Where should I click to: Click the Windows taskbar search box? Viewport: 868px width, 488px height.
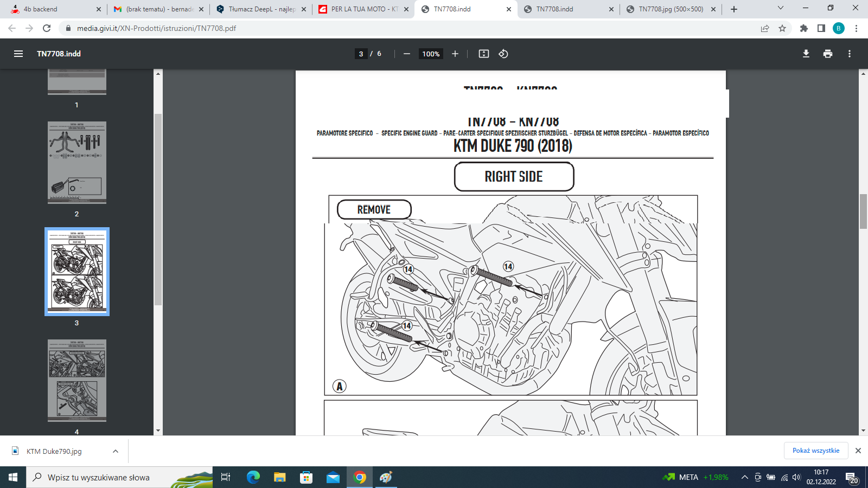tap(119, 477)
